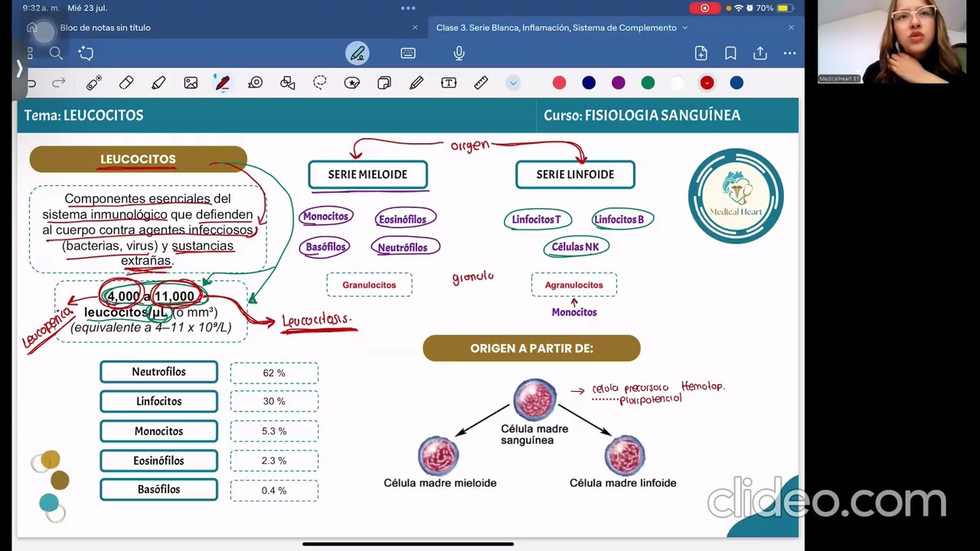Tap the 'Neutrofilos' table label
980x551 pixels.
158,372
